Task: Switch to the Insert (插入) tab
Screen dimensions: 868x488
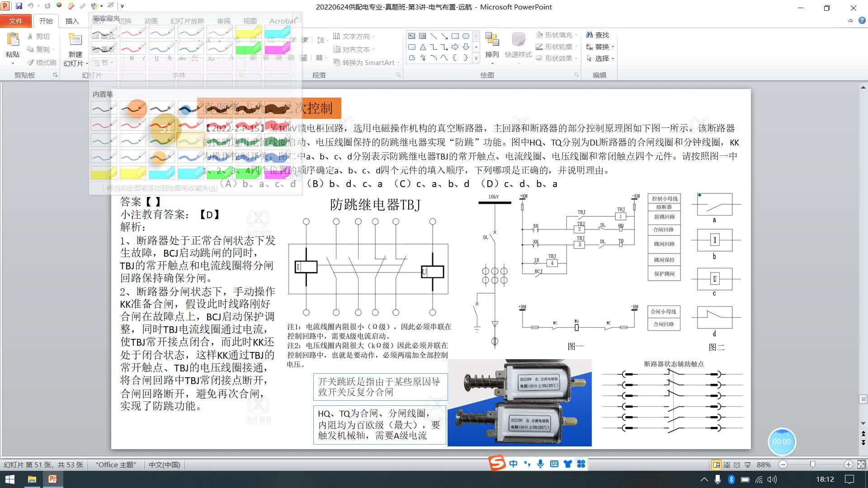Action: [72, 21]
